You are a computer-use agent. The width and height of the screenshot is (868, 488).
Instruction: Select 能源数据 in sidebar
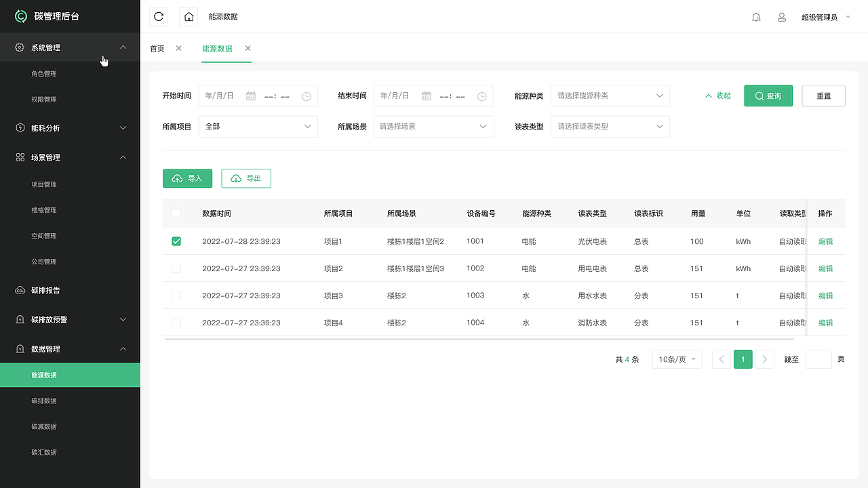pos(70,375)
